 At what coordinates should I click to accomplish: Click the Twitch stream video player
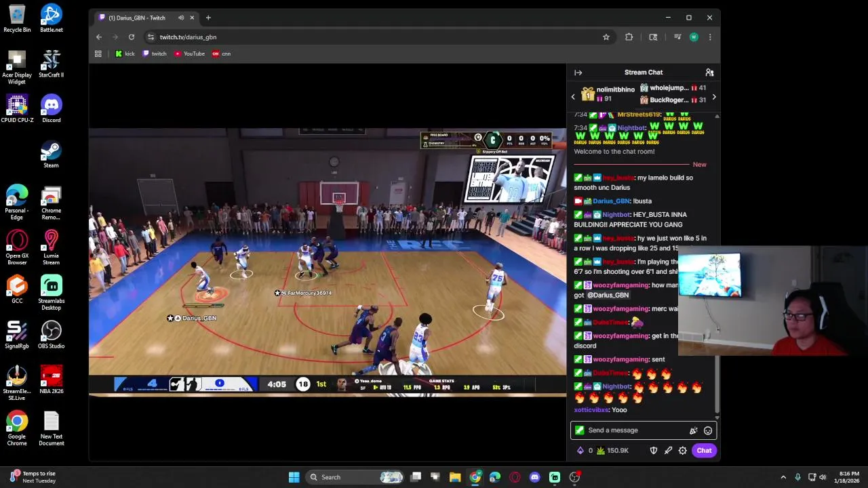(328, 262)
